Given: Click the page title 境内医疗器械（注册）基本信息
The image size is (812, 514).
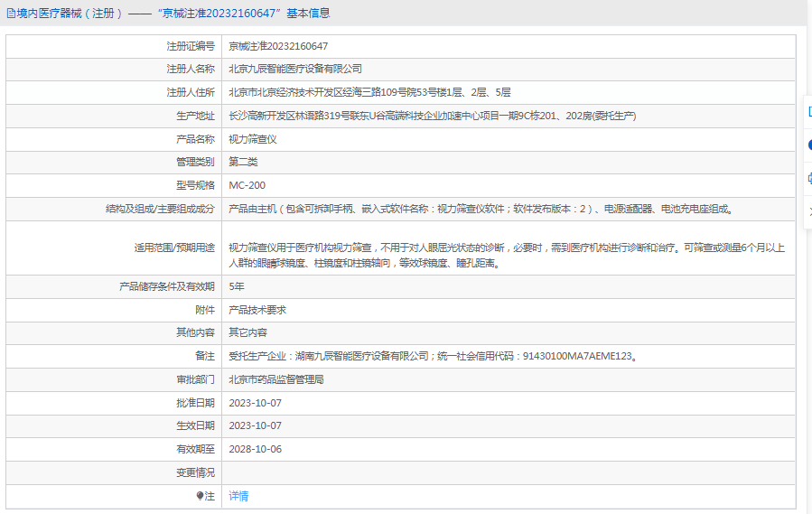Looking at the screenshot, I should point(173,14).
